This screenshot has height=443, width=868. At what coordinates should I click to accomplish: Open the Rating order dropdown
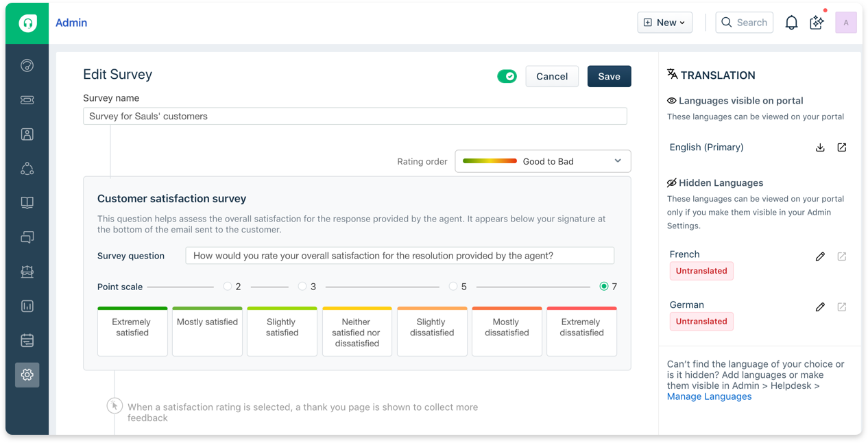(542, 160)
